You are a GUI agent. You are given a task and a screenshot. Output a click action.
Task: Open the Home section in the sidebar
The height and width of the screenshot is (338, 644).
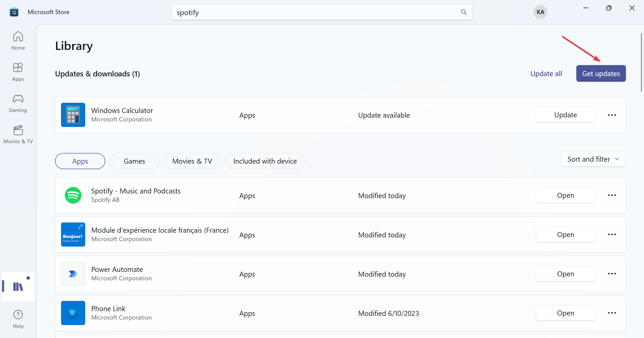[18, 40]
